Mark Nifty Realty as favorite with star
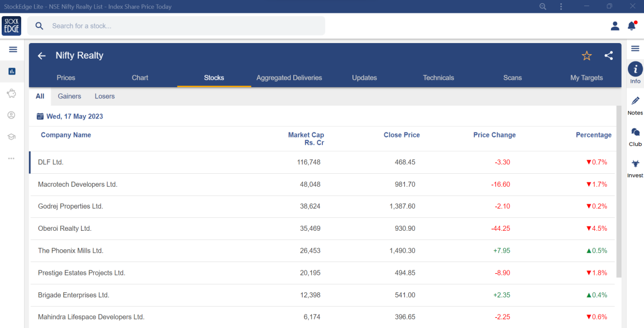Viewport: 644px width, 328px height. 586,56
